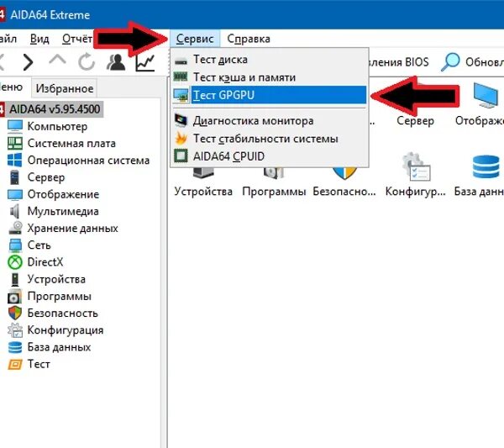Click the motherboard icon beside Системная плата
The height and width of the screenshot is (448, 504).
(15, 143)
